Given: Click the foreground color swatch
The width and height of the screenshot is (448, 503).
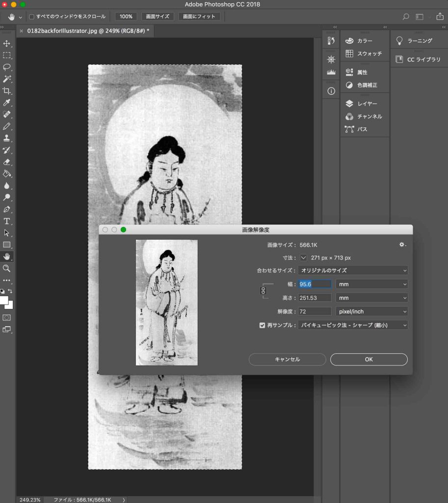Looking at the screenshot, I should coord(4,300).
